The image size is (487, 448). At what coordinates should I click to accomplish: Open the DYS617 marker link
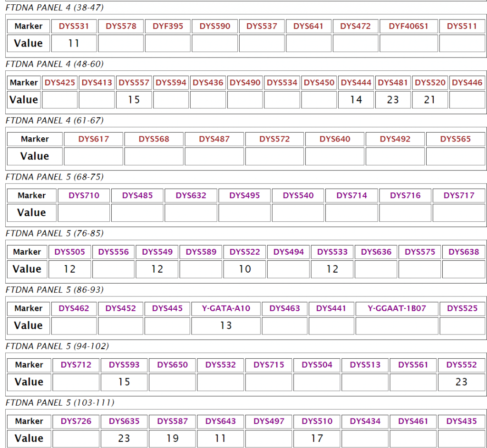[94, 139]
